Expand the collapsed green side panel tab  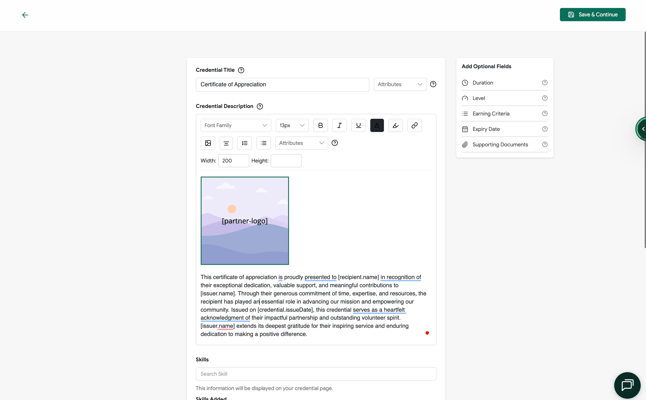point(641,129)
